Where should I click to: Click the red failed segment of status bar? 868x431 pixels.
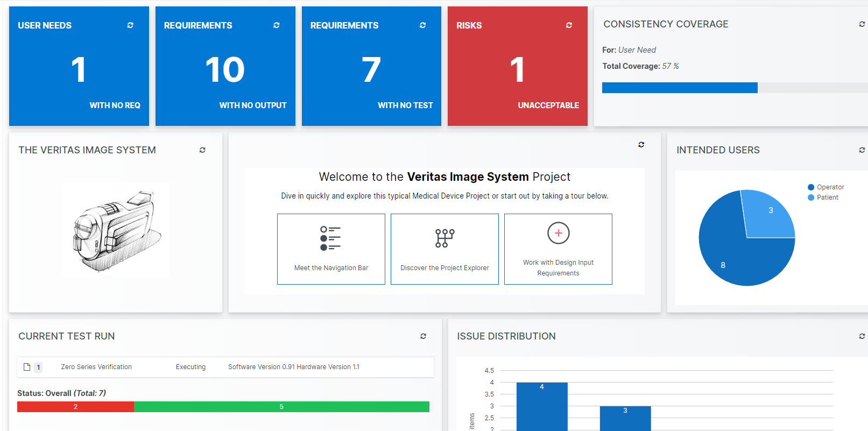point(75,407)
